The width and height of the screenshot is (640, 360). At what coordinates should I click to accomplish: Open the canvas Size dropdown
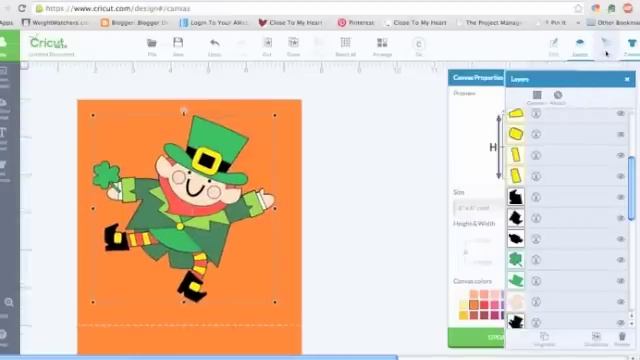(x=479, y=208)
